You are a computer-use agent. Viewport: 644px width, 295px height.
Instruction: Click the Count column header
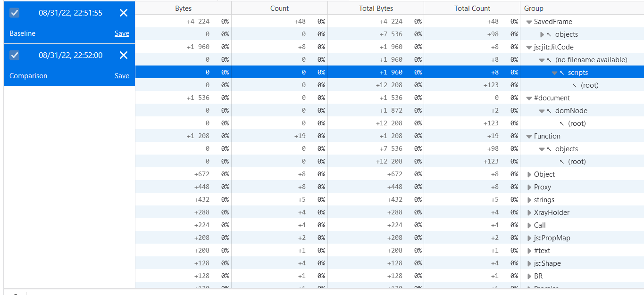[280, 8]
